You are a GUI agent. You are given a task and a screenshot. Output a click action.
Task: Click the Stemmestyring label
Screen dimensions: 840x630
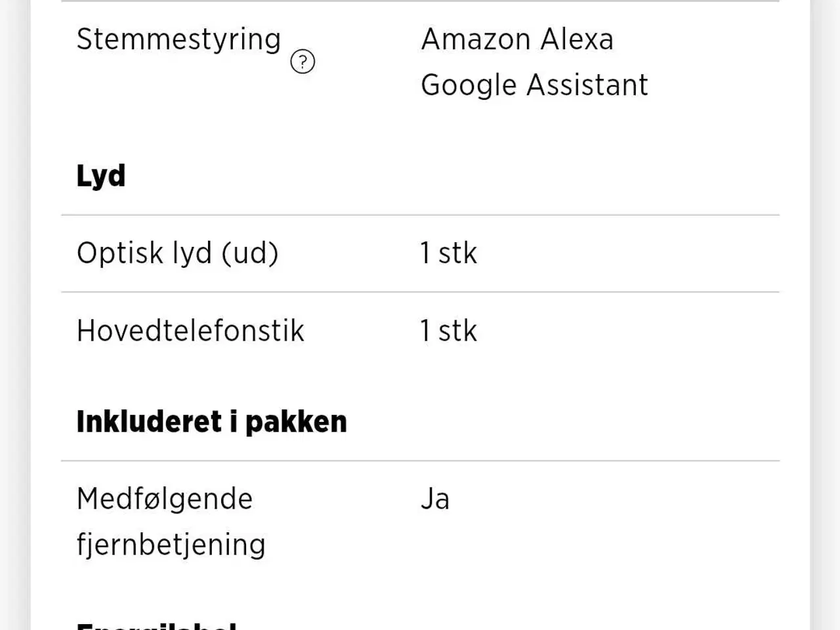[178, 39]
